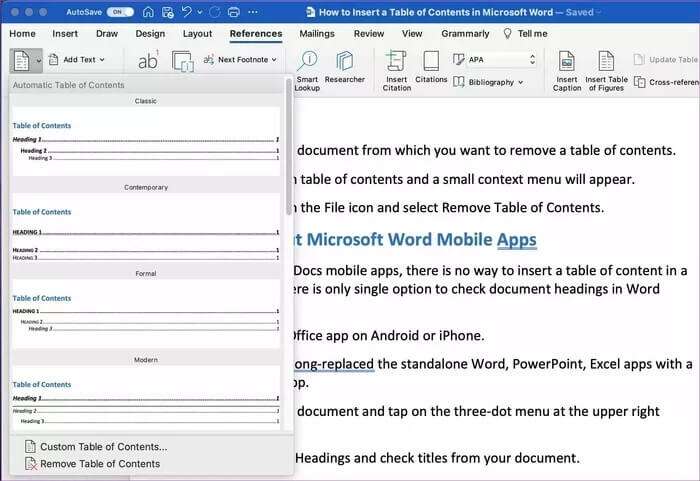Click the Insert Endnote icon
This screenshot has width=700, height=481.
click(x=183, y=61)
